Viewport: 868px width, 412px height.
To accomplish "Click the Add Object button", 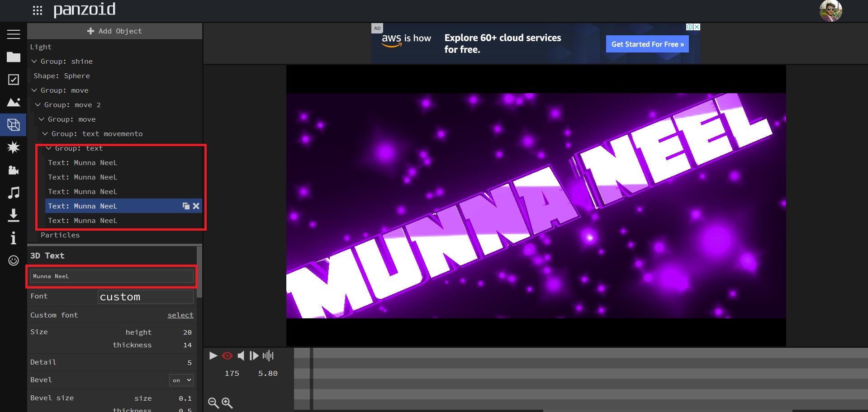I will [x=115, y=31].
